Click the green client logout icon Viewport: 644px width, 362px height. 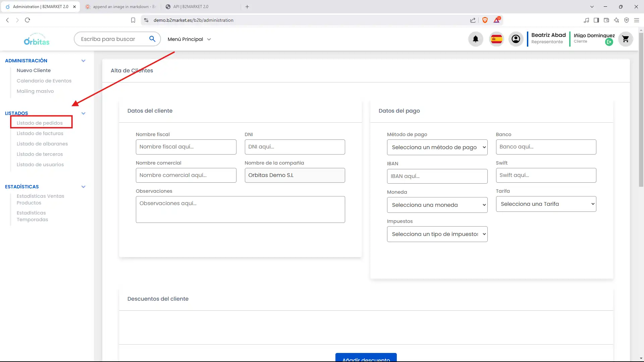coord(609,42)
